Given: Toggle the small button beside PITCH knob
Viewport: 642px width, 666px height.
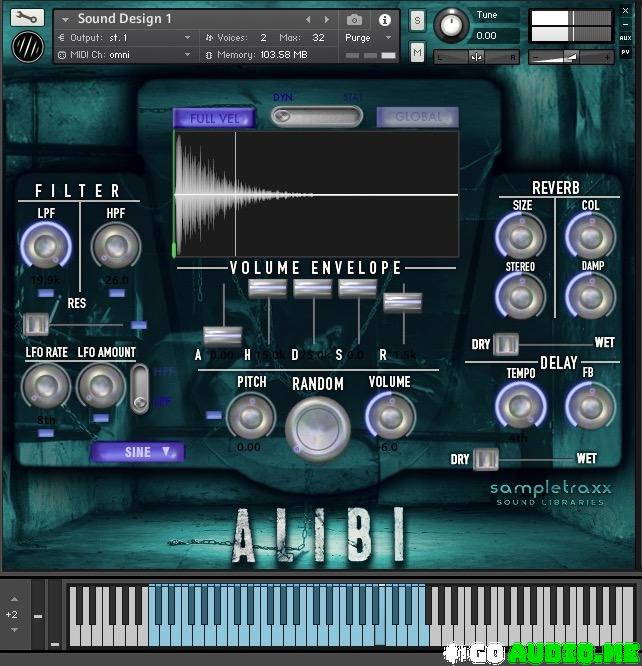Looking at the screenshot, I should 214,415.
